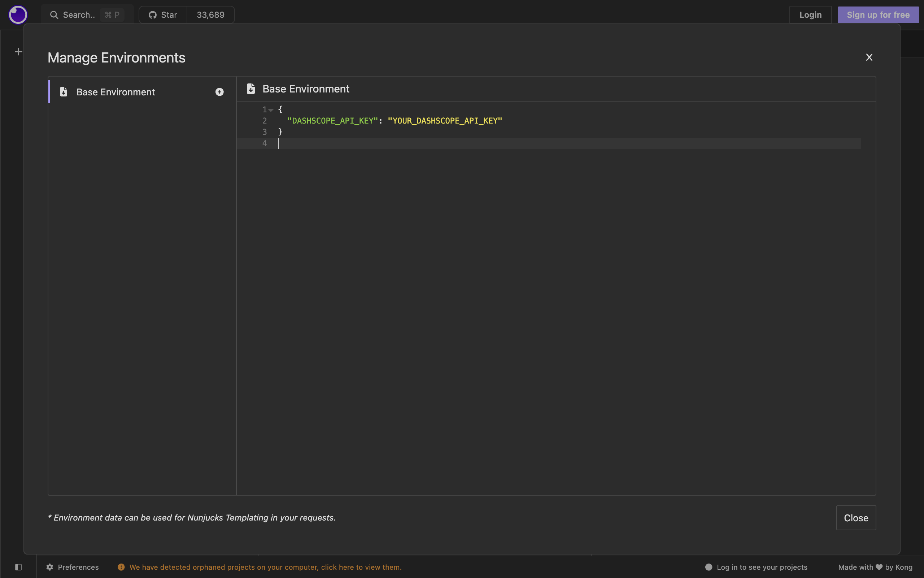Close the Manage Environments dialog with X

(x=869, y=57)
